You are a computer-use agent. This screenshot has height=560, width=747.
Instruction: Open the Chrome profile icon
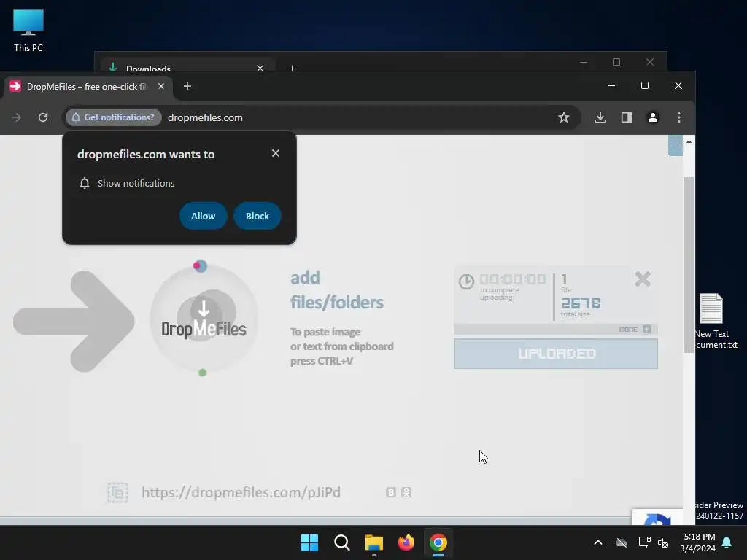[653, 117]
